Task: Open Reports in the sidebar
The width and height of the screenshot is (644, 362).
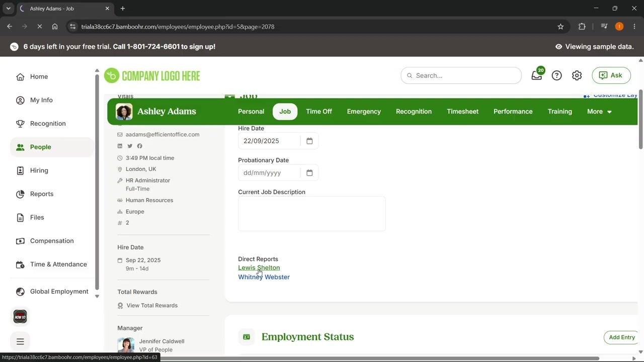Action: coord(42,194)
